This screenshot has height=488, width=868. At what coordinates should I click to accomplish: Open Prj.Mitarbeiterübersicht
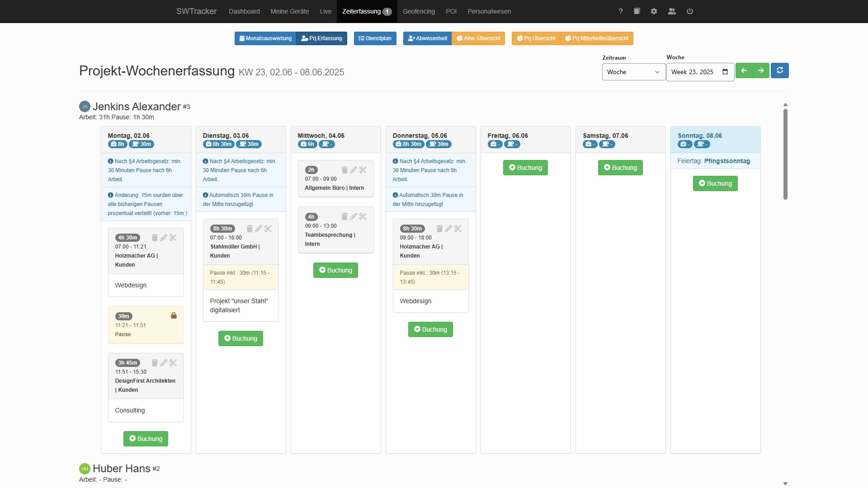tap(597, 38)
